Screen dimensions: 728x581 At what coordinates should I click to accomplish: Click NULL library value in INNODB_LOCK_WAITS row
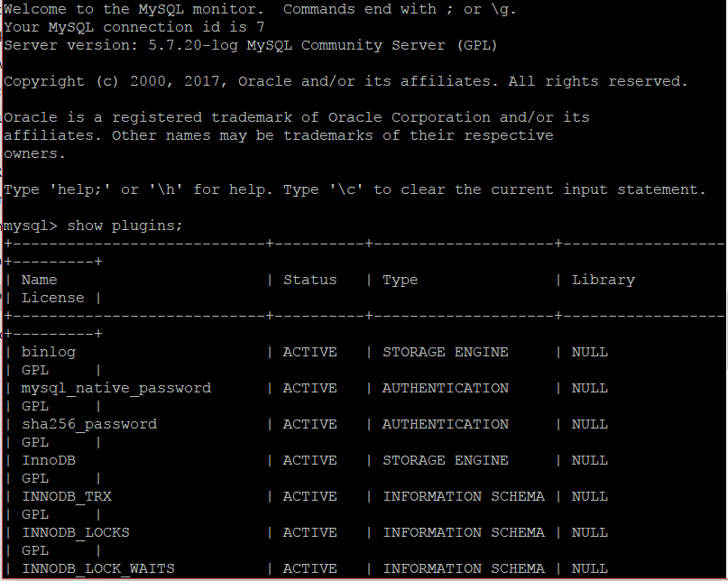(x=590, y=568)
